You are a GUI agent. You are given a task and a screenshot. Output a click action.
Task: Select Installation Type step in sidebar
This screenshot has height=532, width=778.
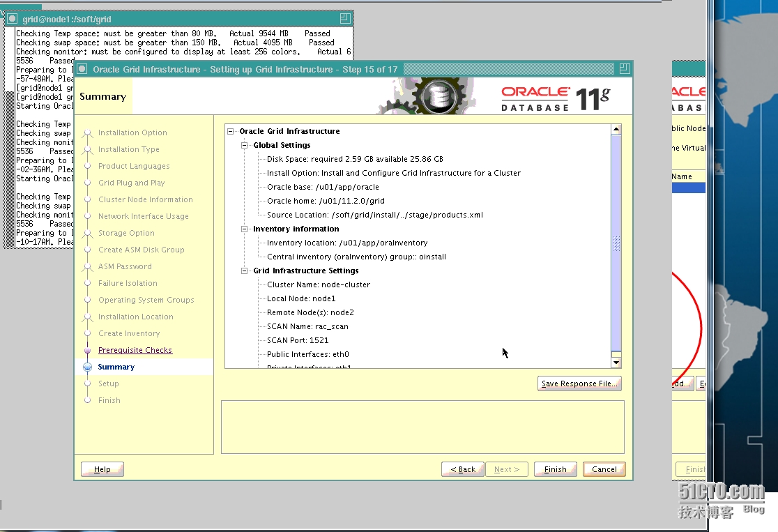click(x=128, y=149)
